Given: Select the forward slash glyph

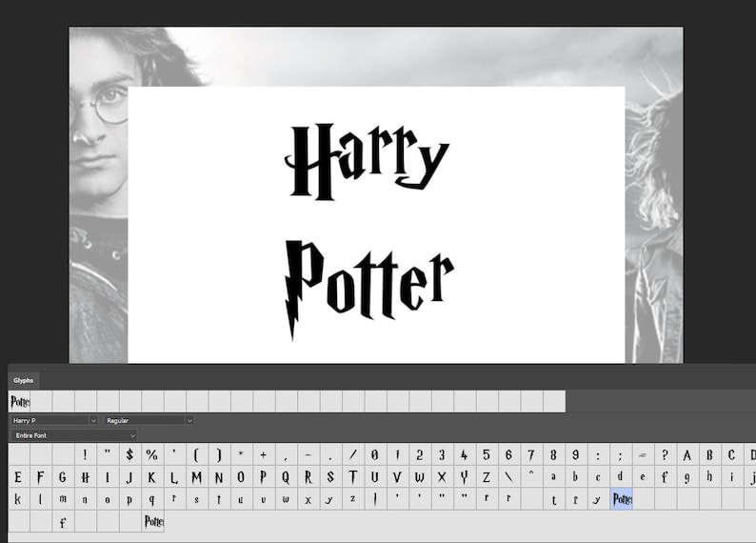Looking at the screenshot, I should (352, 454).
